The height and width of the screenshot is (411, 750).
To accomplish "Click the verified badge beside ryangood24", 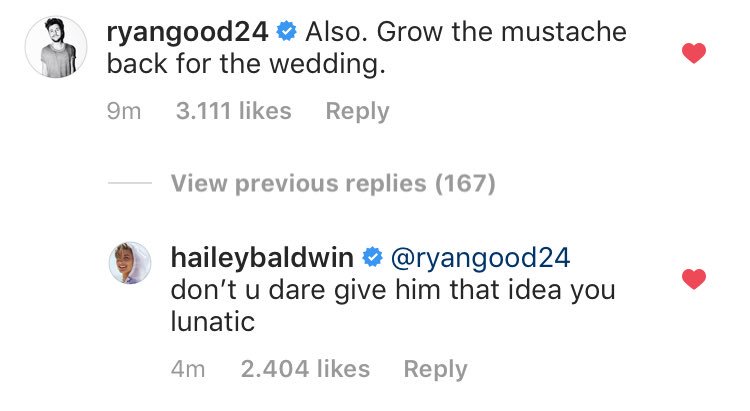I will click(285, 32).
